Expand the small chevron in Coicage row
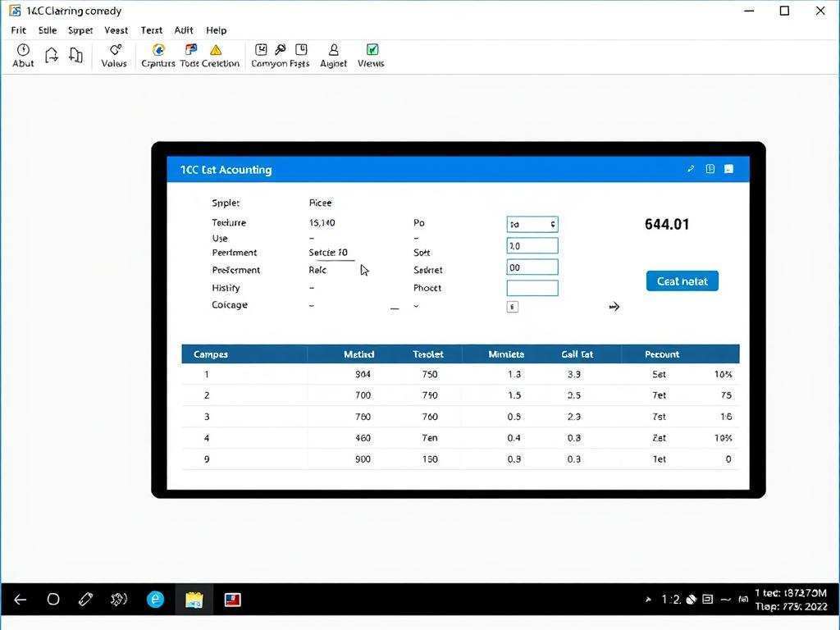Viewport: 840px width, 630px height. point(416,306)
